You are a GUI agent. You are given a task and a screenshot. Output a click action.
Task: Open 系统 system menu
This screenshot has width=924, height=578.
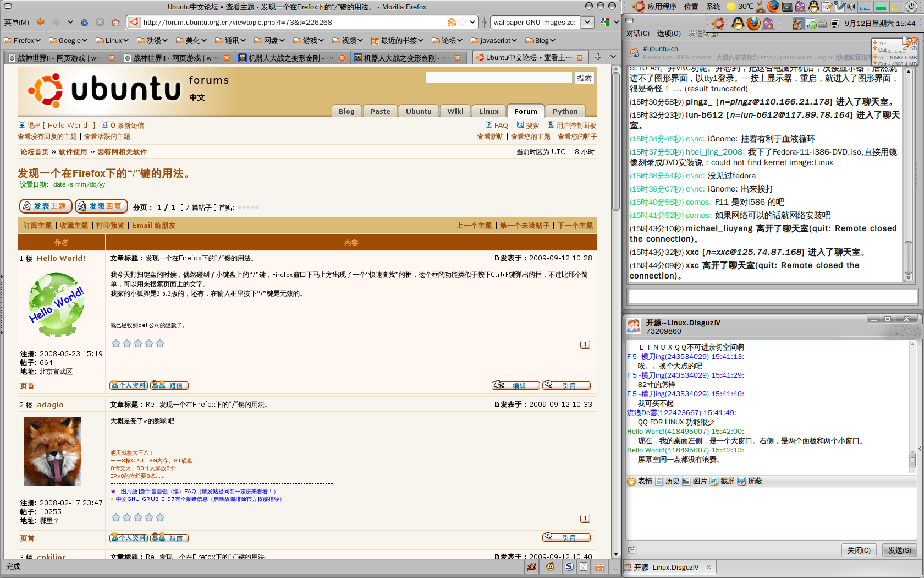(x=713, y=7)
